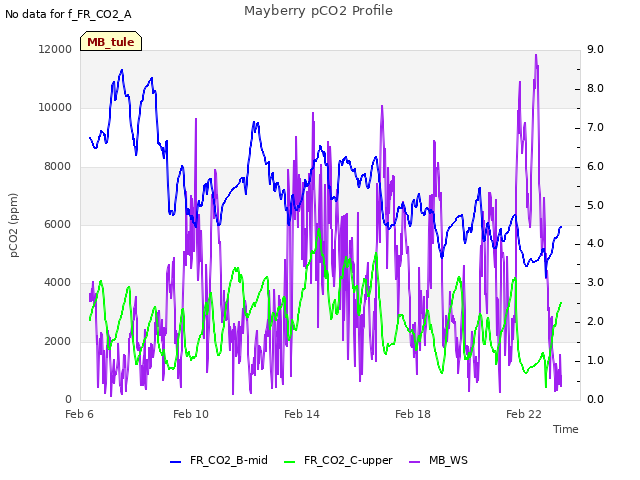Click the MB_tule annotation label
640x480 pixels.
point(111,42)
